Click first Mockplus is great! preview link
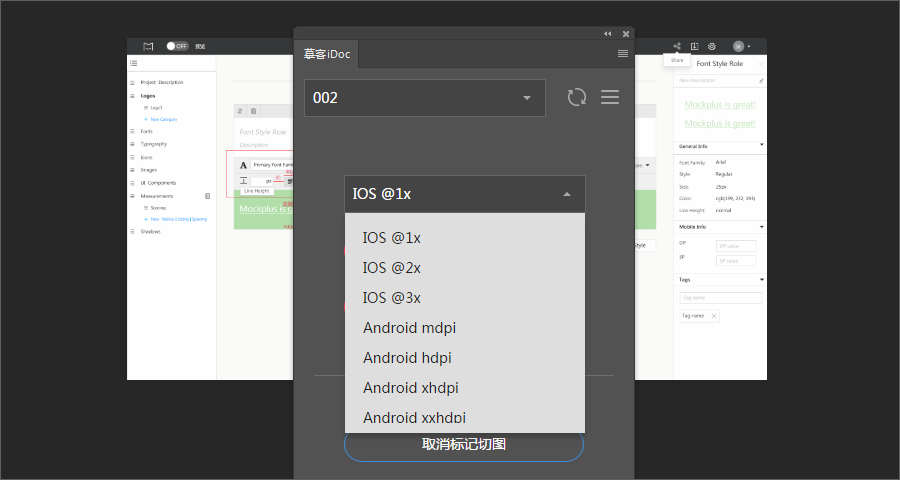Viewport: 900px width, 480px height. (x=720, y=104)
